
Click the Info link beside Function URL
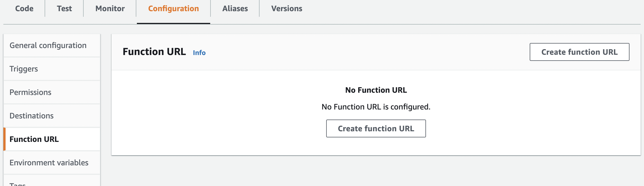(199, 53)
